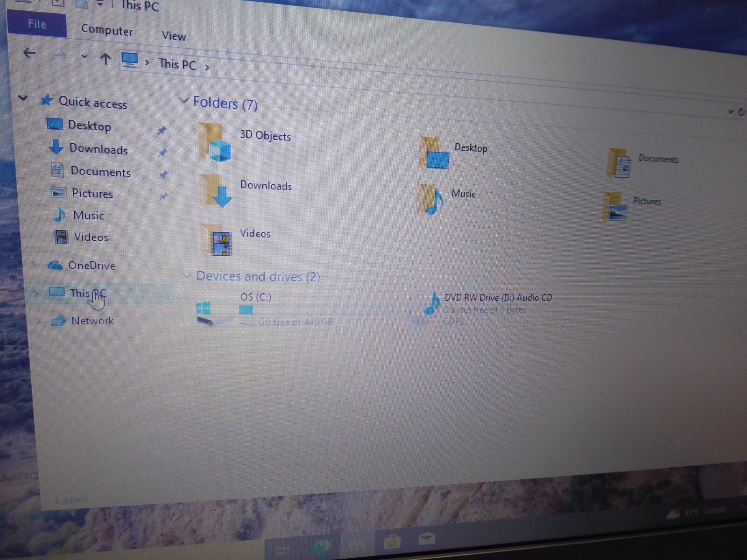Viewport: 747px width, 560px height.
Task: Open Microsoft Edge from the taskbar
Action: [x=321, y=546]
